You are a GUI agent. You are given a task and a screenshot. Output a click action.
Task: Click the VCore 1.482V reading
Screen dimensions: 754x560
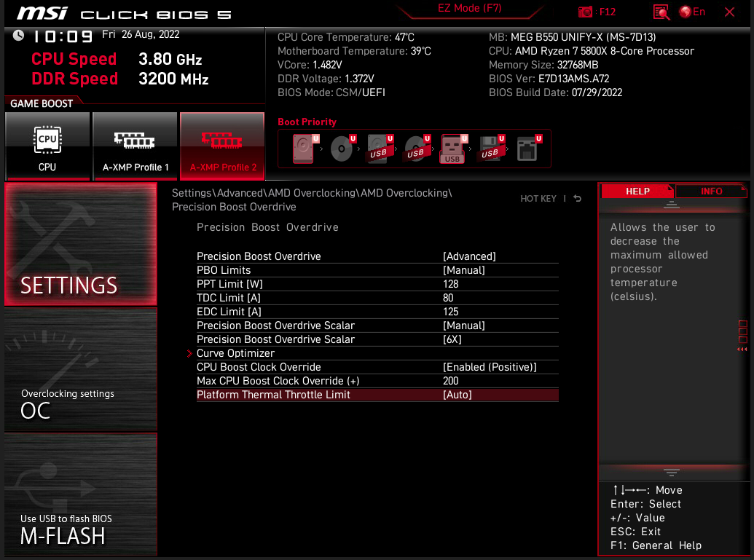(310, 65)
